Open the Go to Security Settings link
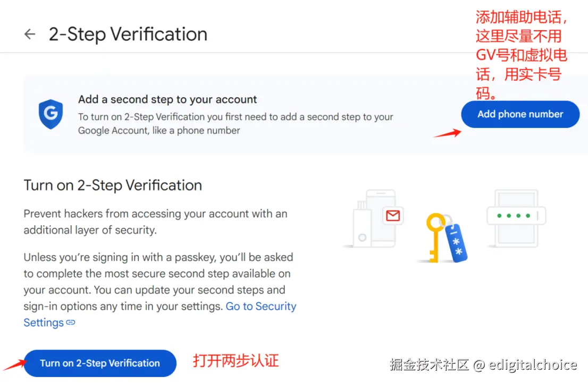Screen dimensions: 588x384 coord(159,314)
